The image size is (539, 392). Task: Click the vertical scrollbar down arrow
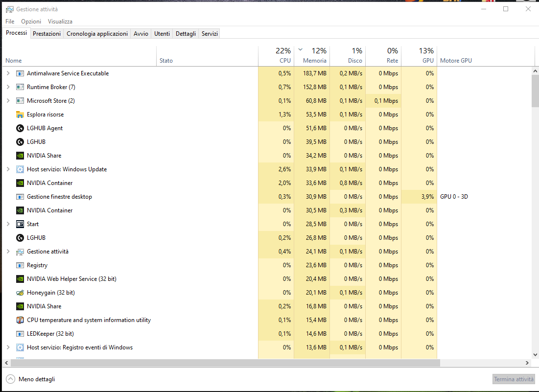(x=535, y=354)
